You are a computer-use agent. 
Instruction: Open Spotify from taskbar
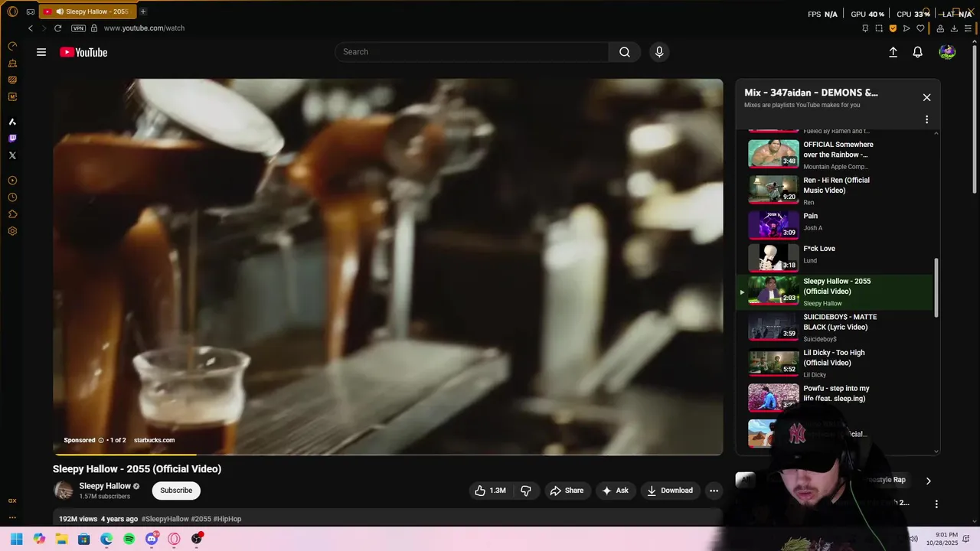tap(129, 539)
